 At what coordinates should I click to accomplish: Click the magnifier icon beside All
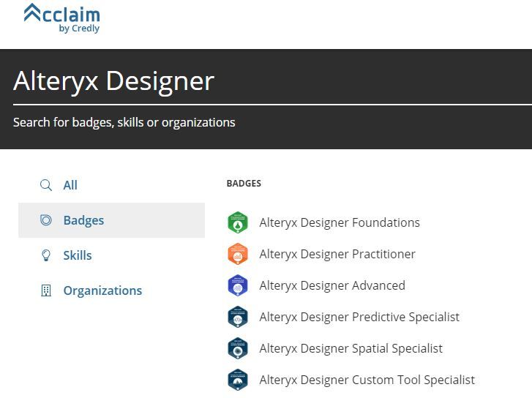(x=46, y=185)
